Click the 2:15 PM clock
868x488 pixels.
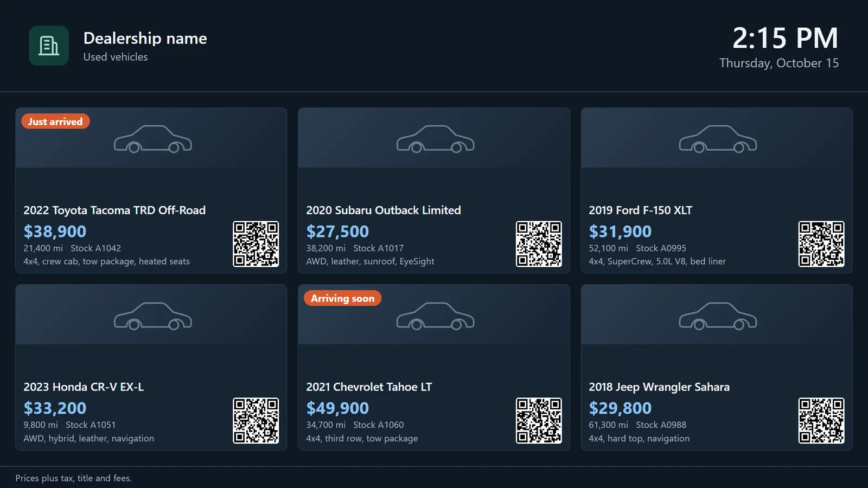point(785,38)
